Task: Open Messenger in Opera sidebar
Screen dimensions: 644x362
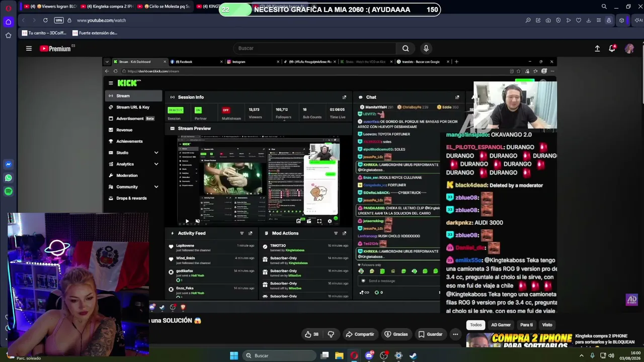Action: 8,164
